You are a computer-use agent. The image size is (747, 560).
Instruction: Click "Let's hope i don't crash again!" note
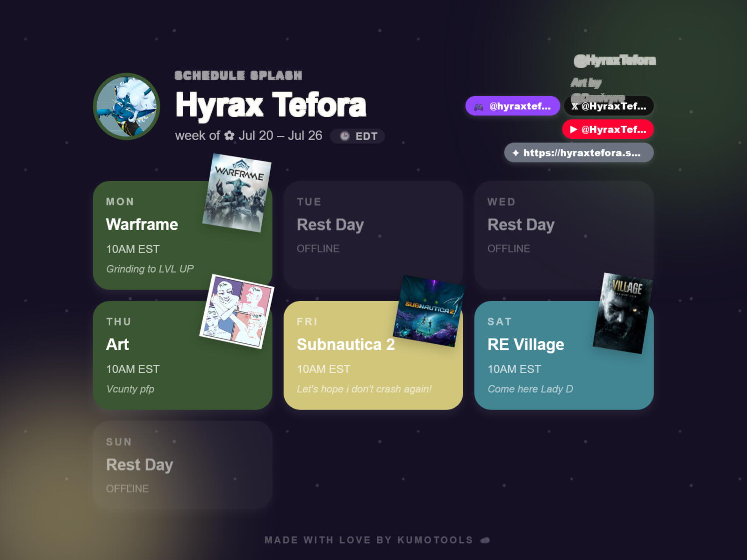[364, 389]
